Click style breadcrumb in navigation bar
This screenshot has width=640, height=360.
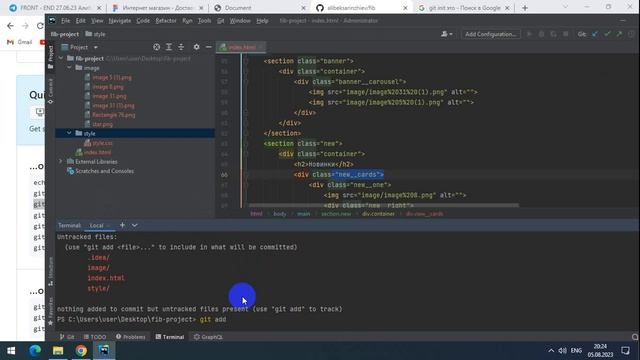pos(96,34)
